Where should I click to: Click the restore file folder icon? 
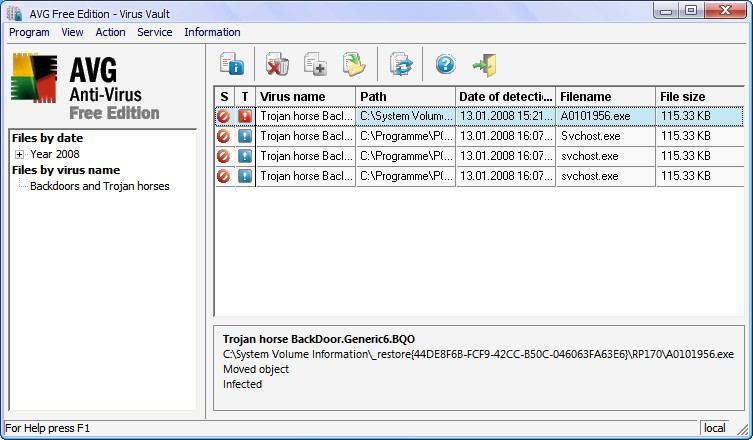(354, 64)
